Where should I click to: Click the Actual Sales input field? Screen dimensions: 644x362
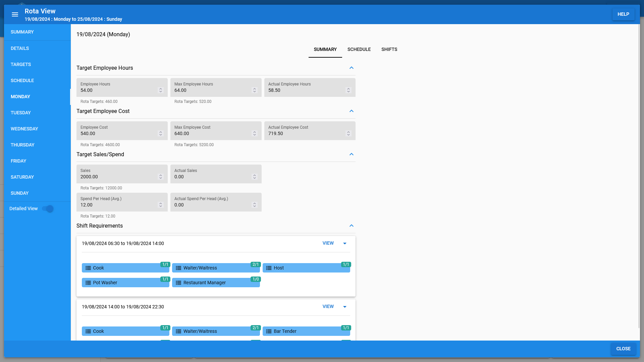click(216, 174)
